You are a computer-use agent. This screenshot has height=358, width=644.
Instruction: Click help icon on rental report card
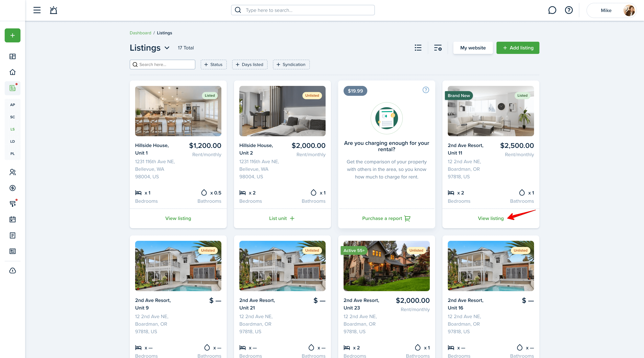426,90
